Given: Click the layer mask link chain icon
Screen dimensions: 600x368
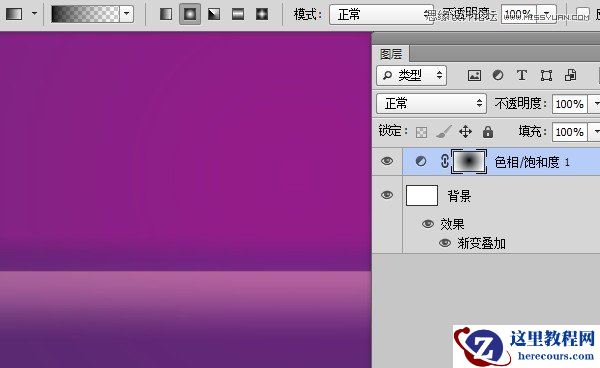Looking at the screenshot, I should (444, 161).
